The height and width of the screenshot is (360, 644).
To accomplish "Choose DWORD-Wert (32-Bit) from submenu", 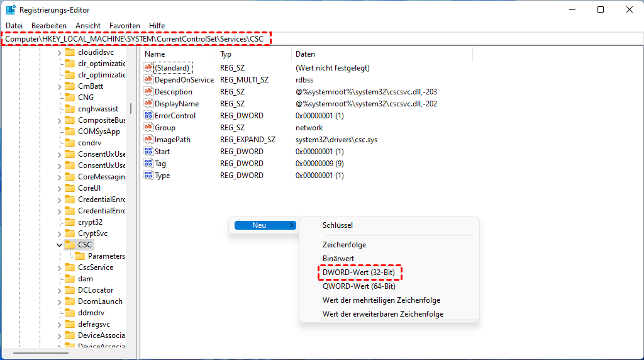I will (x=358, y=273).
